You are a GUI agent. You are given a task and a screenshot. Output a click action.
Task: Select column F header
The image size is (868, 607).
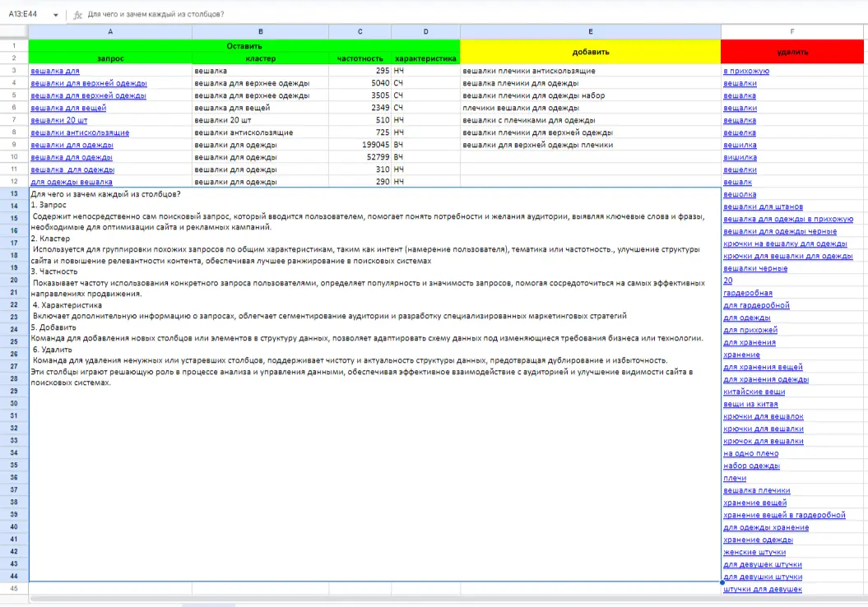click(x=792, y=31)
